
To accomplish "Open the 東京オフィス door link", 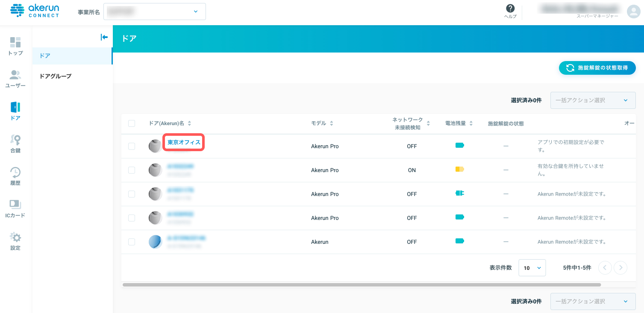I will point(184,142).
